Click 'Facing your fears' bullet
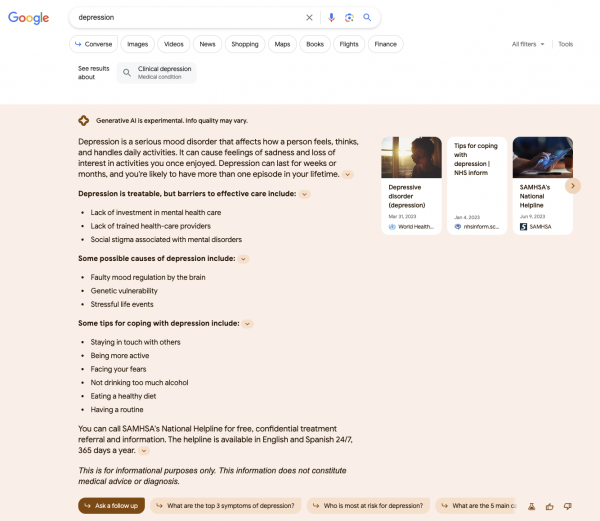Screen dimensions: 600x521 [118, 369]
